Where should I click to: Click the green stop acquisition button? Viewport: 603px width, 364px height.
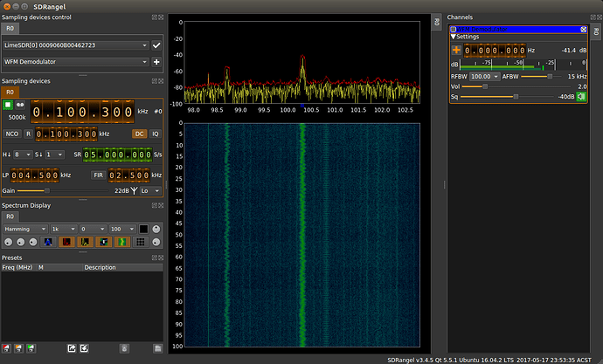[x=8, y=105]
